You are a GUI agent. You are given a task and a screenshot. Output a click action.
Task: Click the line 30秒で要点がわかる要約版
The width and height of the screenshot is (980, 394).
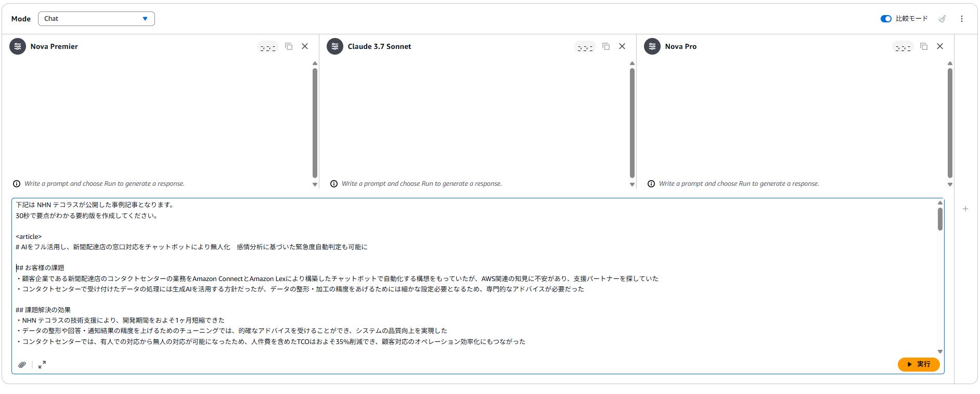[87, 215]
